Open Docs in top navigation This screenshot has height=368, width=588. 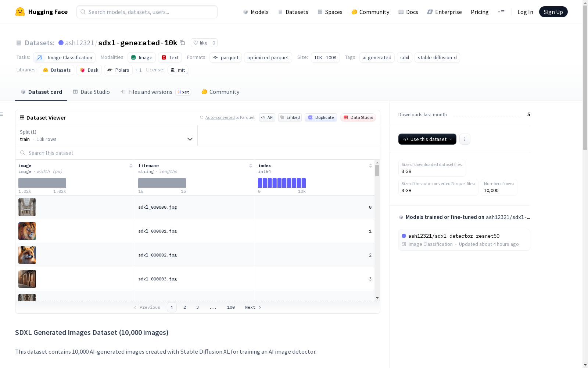tap(408, 12)
